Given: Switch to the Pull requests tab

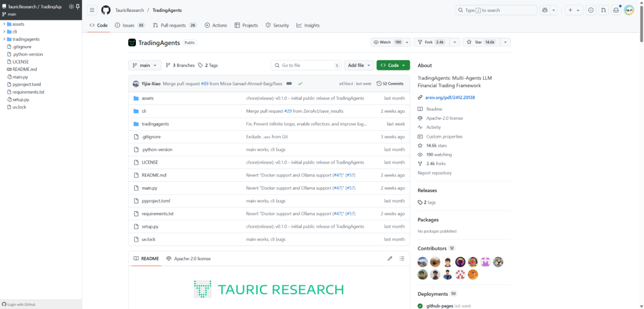Looking at the screenshot, I should [x=175, y=26].
